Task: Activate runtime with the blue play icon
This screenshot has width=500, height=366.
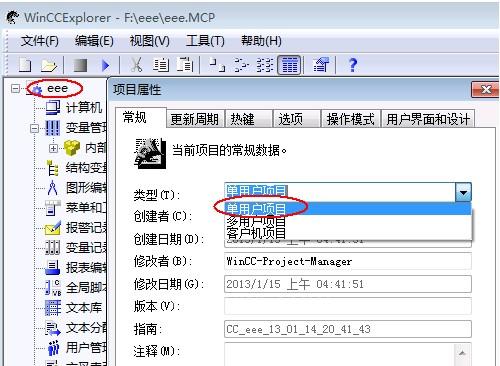Action: pyautogui.click(x=106, y=65)
